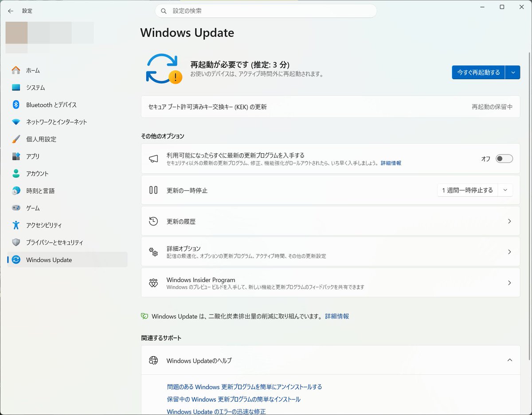
Task: Open link 保留中の Windows 更新プログラムの簡単なインストール
Action: (x=234, y=399)
